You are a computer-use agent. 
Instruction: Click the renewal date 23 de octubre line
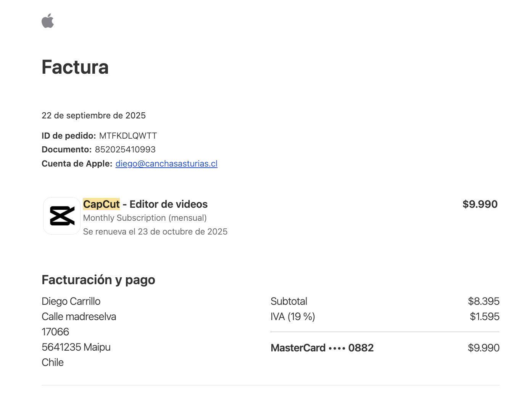155,231
